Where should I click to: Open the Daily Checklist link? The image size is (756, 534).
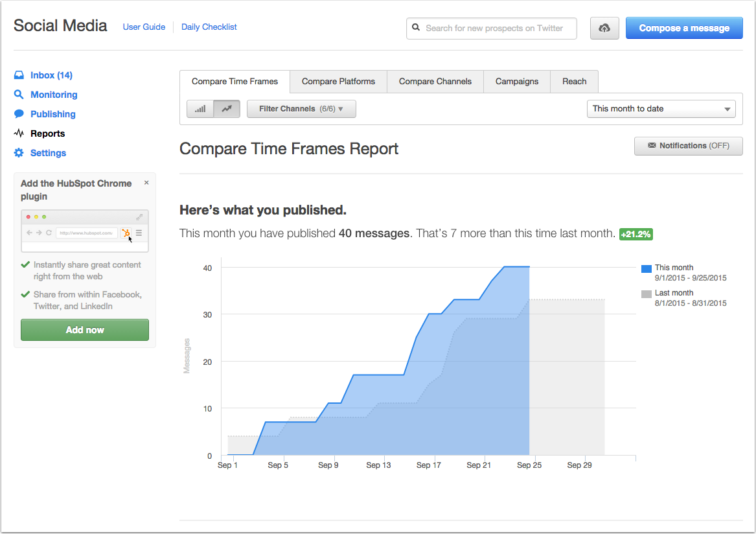[209, 27]
